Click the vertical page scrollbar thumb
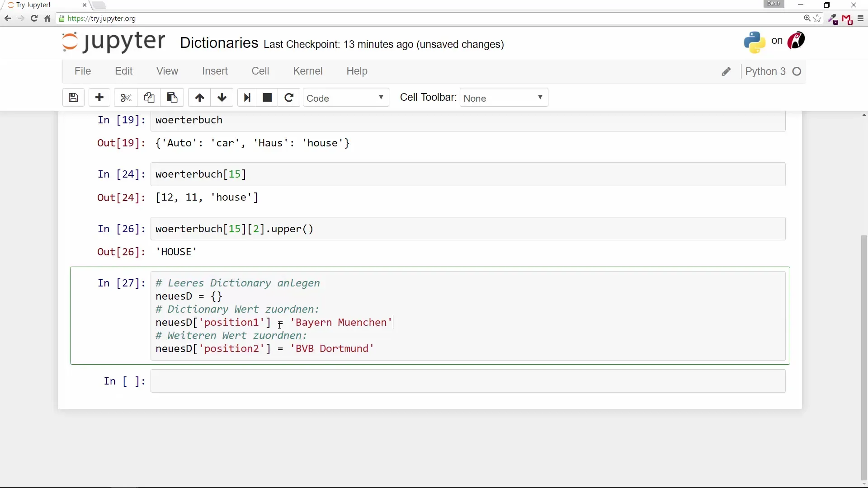868x488 pixels. pos(864,357)
